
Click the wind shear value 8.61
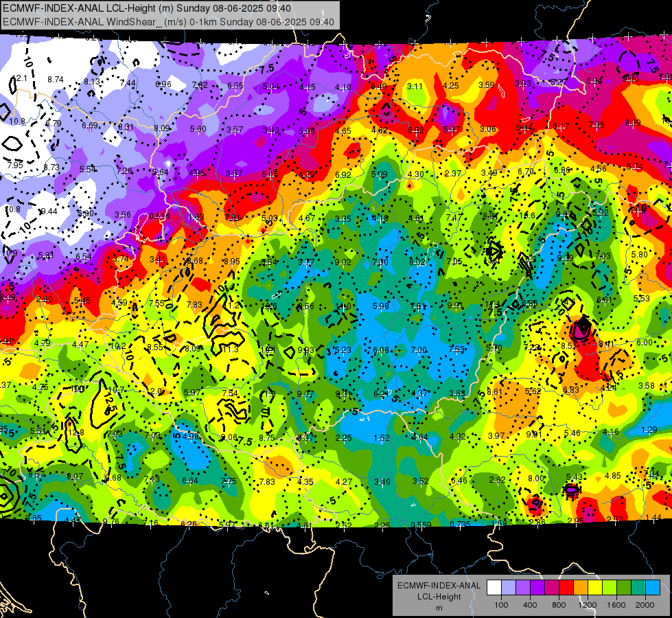(495, 391)
